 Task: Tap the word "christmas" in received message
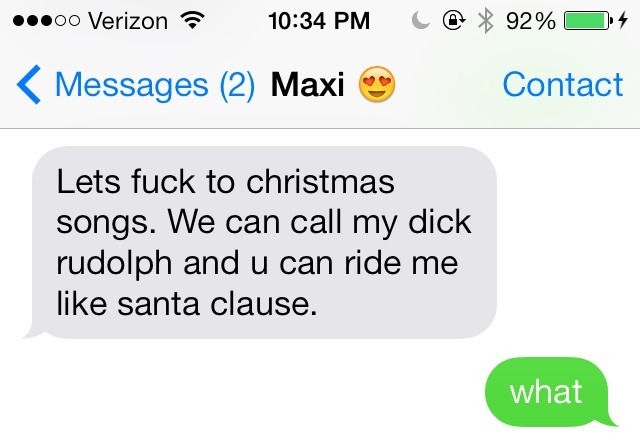pyautogui.click(x=320, y=182)
